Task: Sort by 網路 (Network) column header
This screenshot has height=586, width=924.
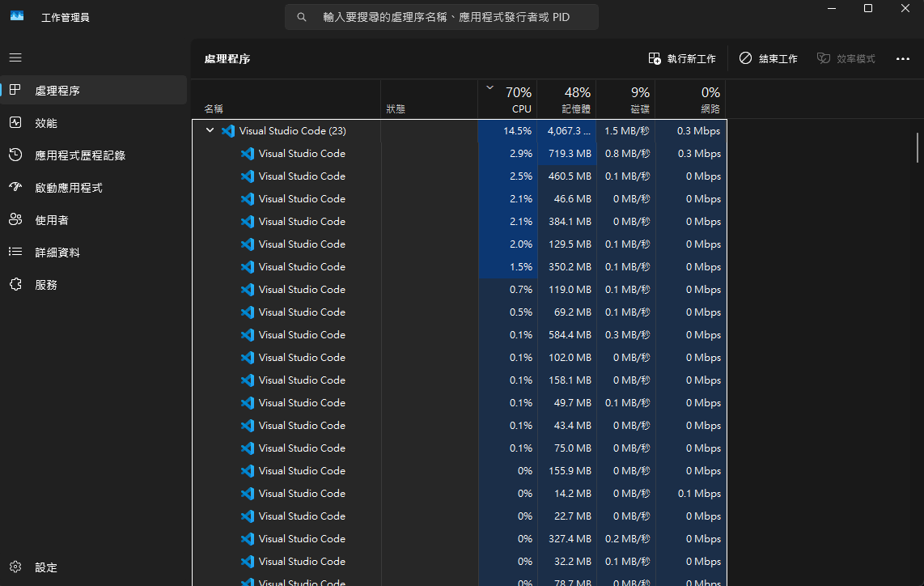Action: 690,99
